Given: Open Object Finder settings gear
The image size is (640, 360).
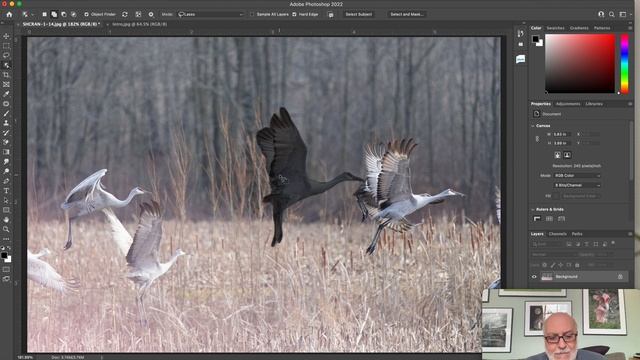Looking at the screenshot, I should click(x=151, y=14).
